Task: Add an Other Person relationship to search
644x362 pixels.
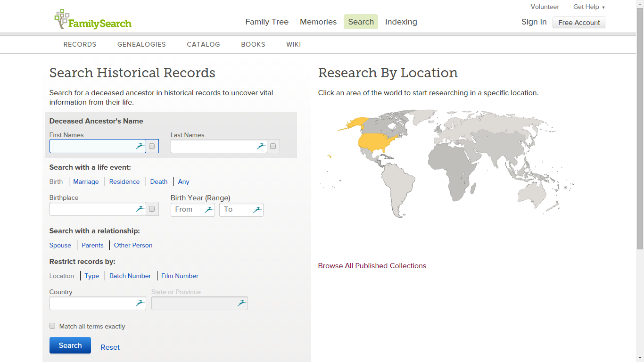Action: pos(133,245)
